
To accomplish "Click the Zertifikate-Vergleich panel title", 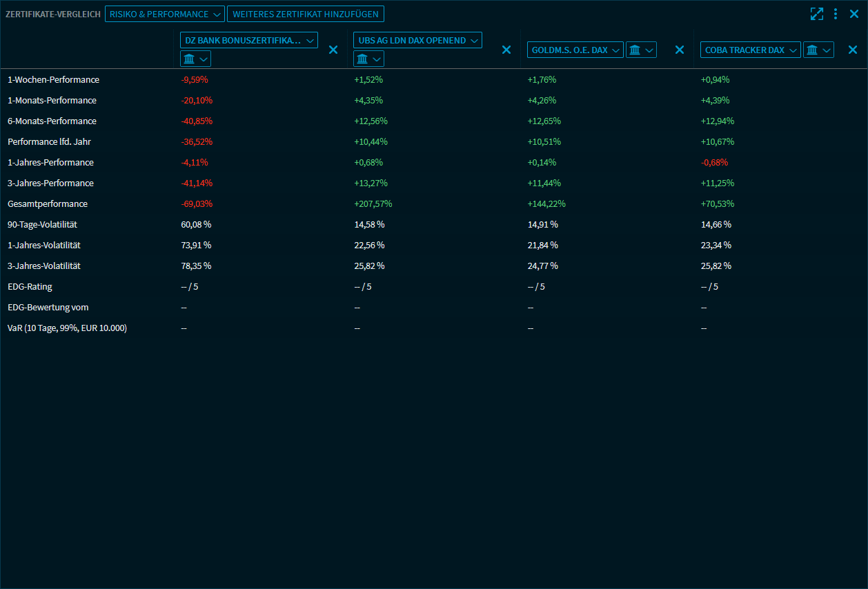I will 53,14.
